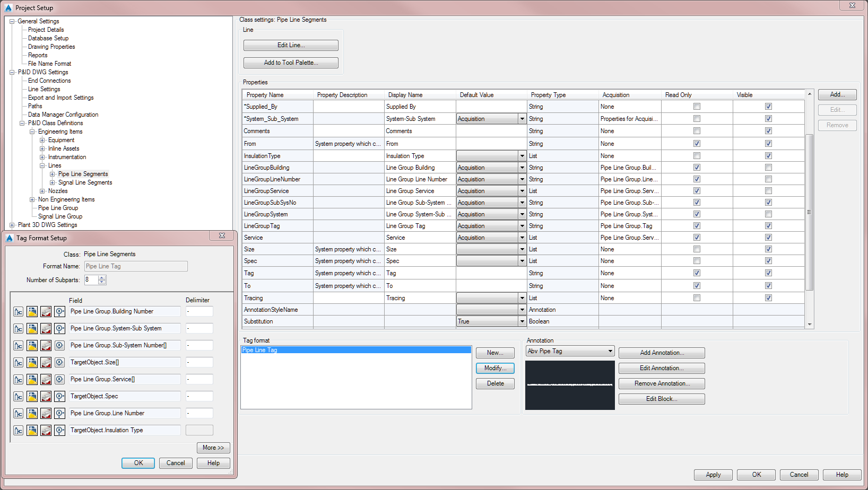The width and height of the screenshot is (868, 490).
Task: Click the expression icon beside Sub-System Number field
Action: [x=59, y=345]
